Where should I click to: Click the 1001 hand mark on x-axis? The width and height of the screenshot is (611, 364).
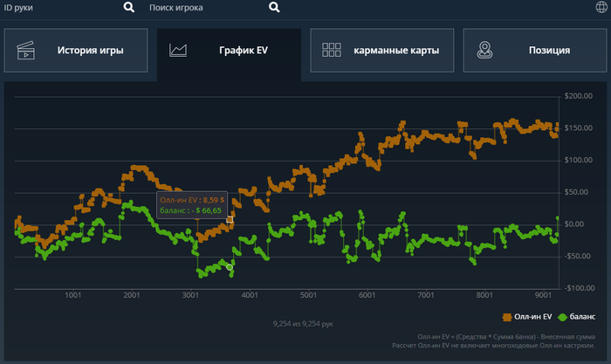click(x=73, y=296)
